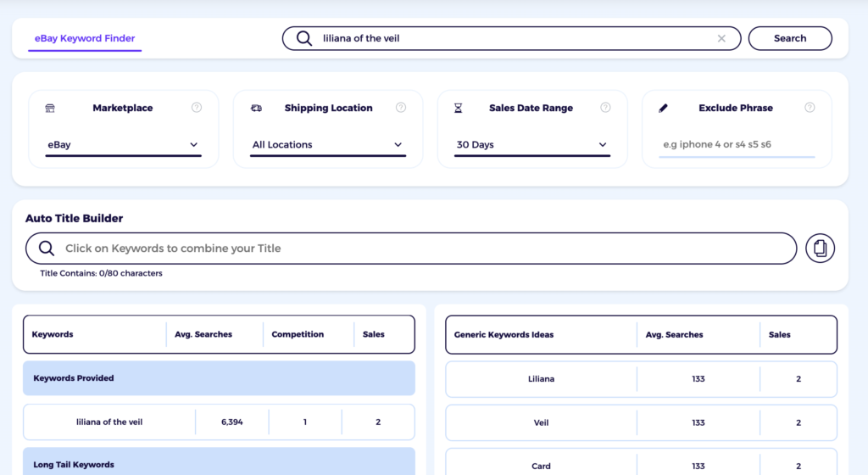Click the Shipping Location truck icon

coord(256,108)
